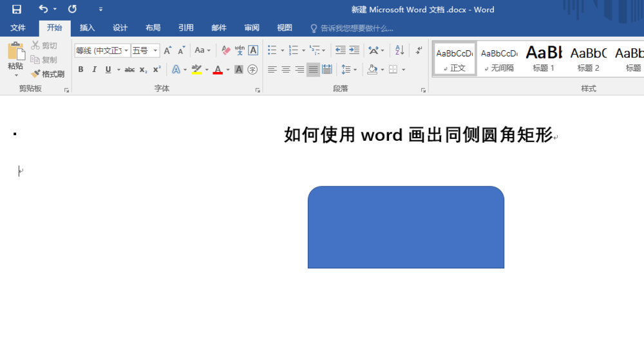Toggle italic formatting
Image resolution: width=644 pixels, height=346 pixels.
95,69
